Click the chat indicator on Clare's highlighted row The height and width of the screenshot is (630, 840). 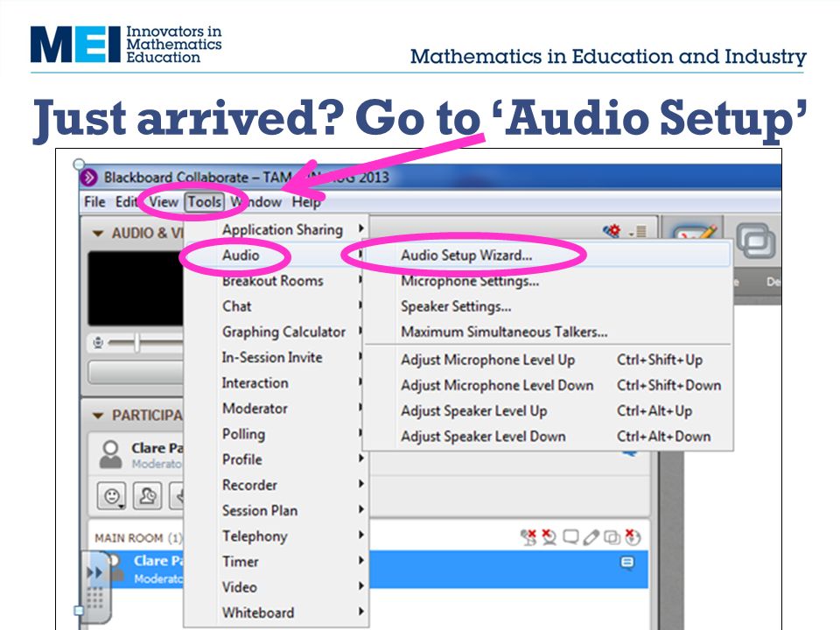[x=627, y=563]
